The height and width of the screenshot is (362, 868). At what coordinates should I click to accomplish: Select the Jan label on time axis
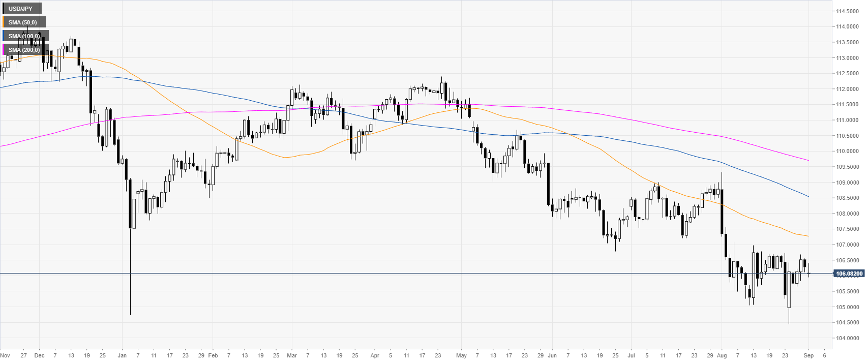pos(122,355)
